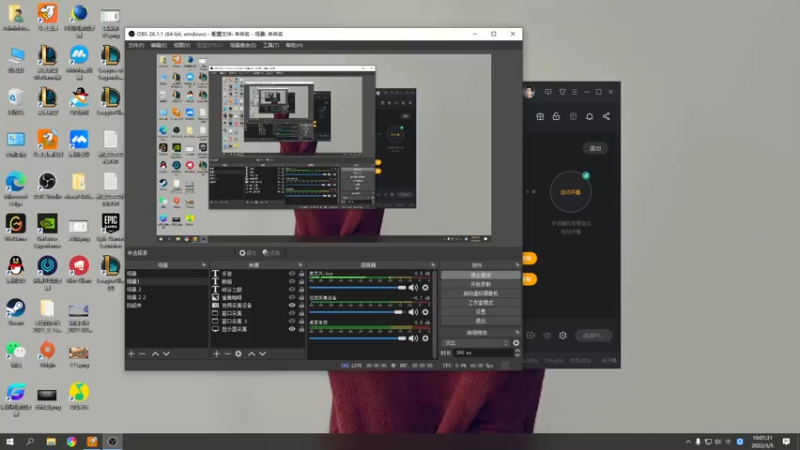The image size is (800, 450).
Task: Click the 停止推流 stop streaming button
Action: pos(481,275)
